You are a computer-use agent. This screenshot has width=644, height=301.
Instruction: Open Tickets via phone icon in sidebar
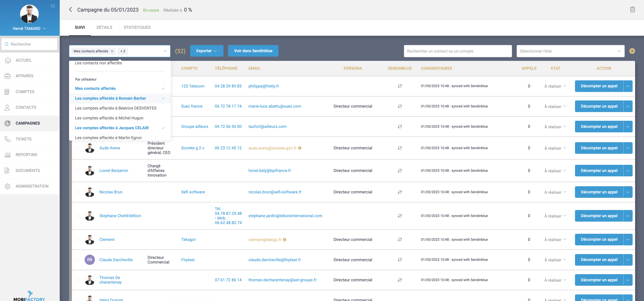point(8,139)
